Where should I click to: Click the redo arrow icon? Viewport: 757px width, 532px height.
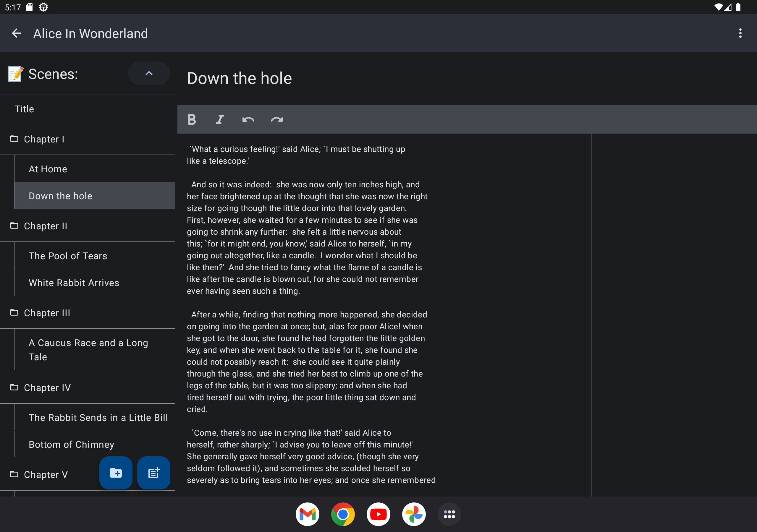tap(276, 119)
